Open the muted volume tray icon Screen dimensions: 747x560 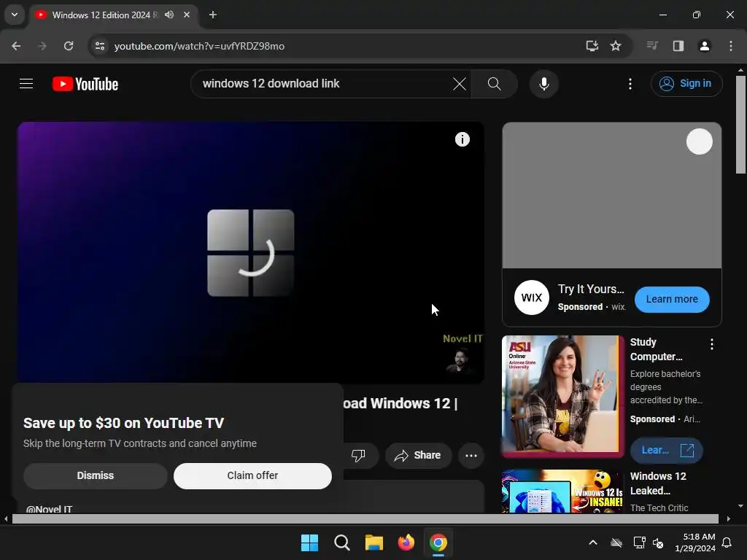(x=658, y=542)
